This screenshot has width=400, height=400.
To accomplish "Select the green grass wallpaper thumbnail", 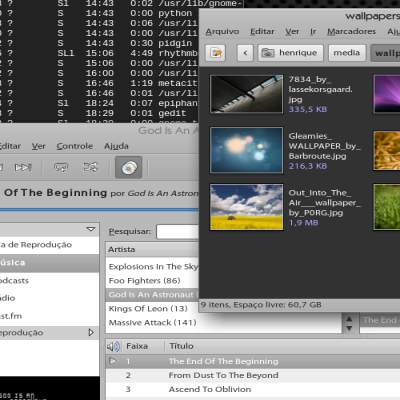I will [x=387, y=207].
